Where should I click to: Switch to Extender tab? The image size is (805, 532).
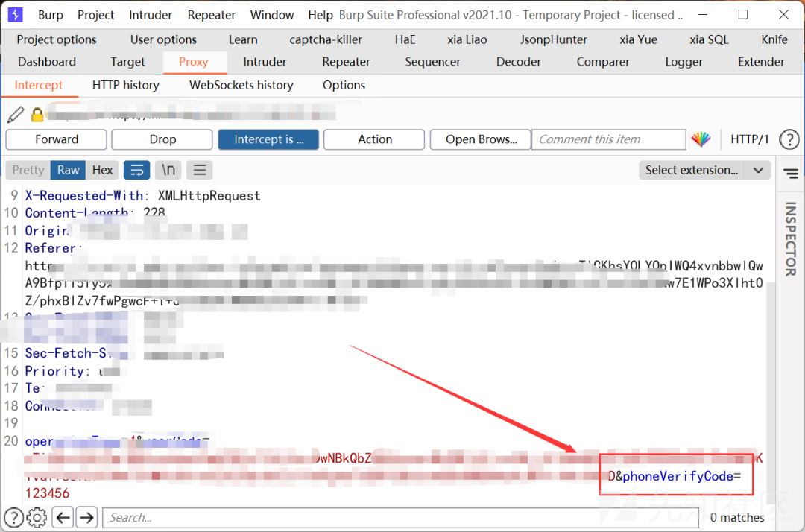coord(761,62)
